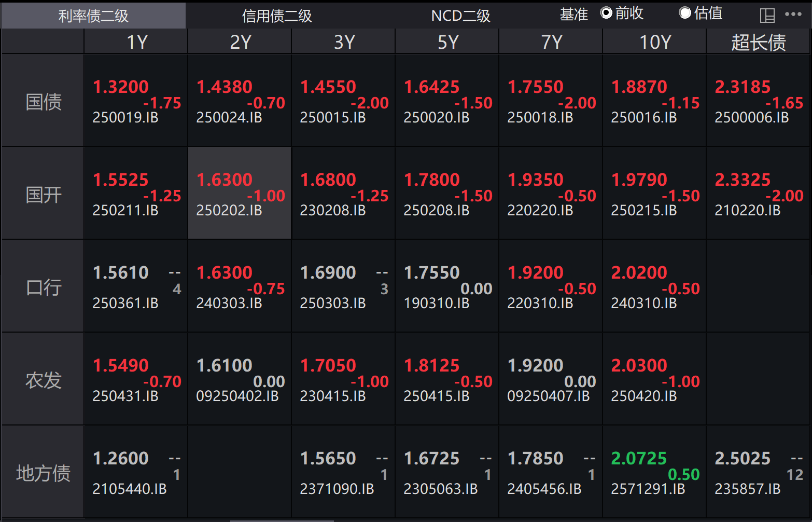
Task: Switch to the 信用债二级 tab
Action: click(277, 16)
